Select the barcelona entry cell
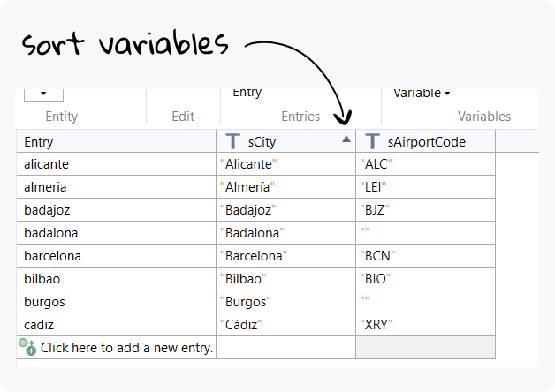Viewport: 555px width, 392px height. (115, 256)
